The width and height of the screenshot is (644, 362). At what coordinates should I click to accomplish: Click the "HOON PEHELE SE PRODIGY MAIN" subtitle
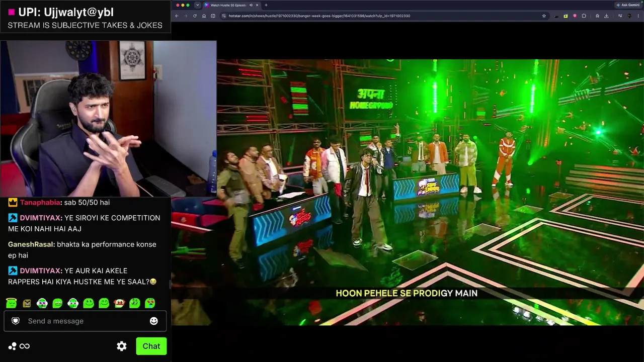pos(407,293)
